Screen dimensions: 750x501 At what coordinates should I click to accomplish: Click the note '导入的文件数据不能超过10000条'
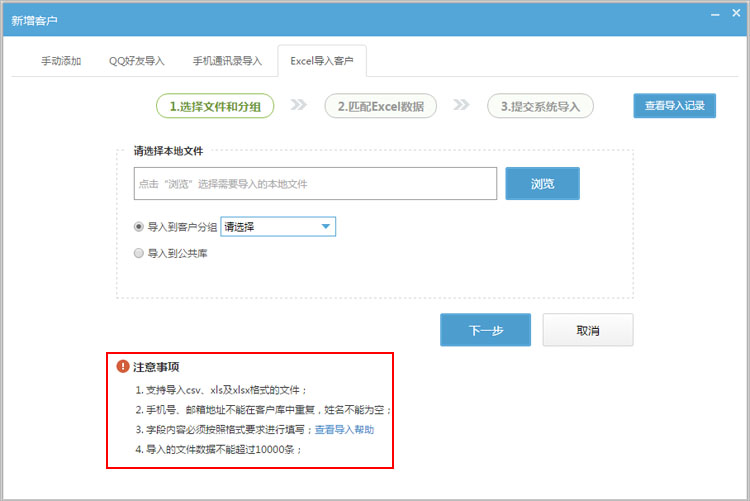[x=221, y=450]
